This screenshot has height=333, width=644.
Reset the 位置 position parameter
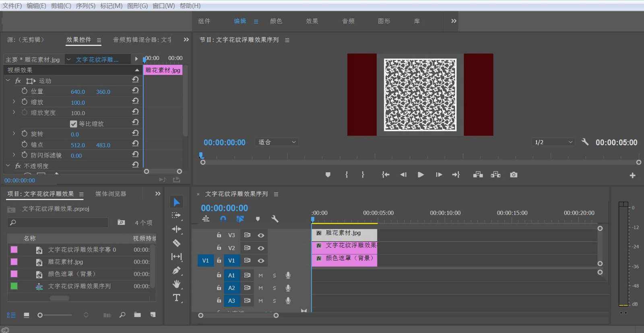coord(135,91)
